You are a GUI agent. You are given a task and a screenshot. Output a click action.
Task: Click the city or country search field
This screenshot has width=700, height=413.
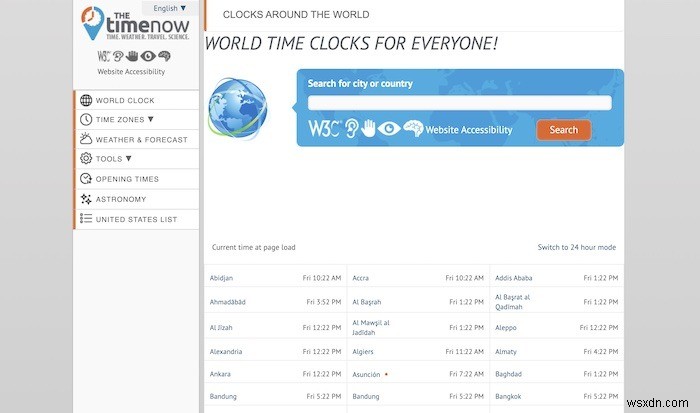tap(459, 103)
